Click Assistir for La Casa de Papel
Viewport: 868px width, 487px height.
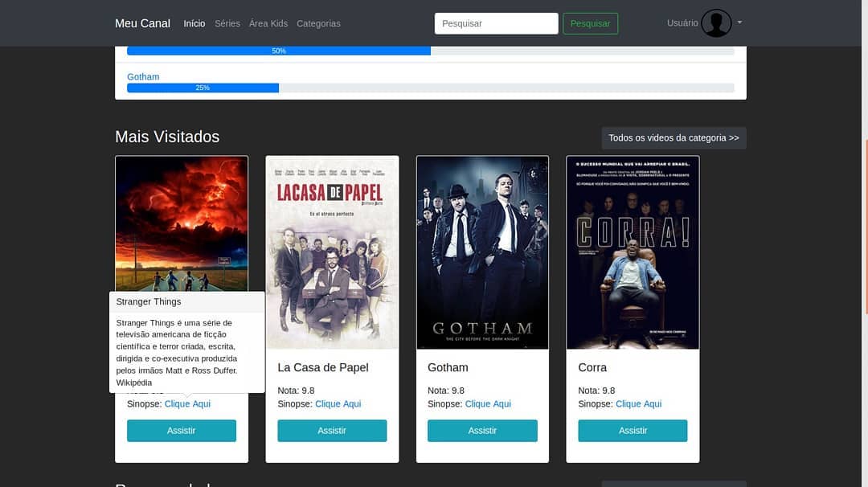(332, 431)
